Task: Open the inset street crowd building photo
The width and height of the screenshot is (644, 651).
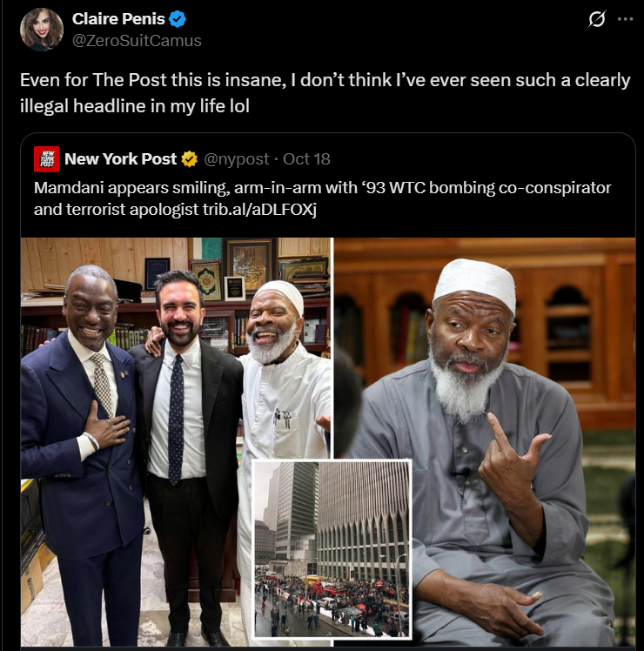Action: (x=332, y=549)
